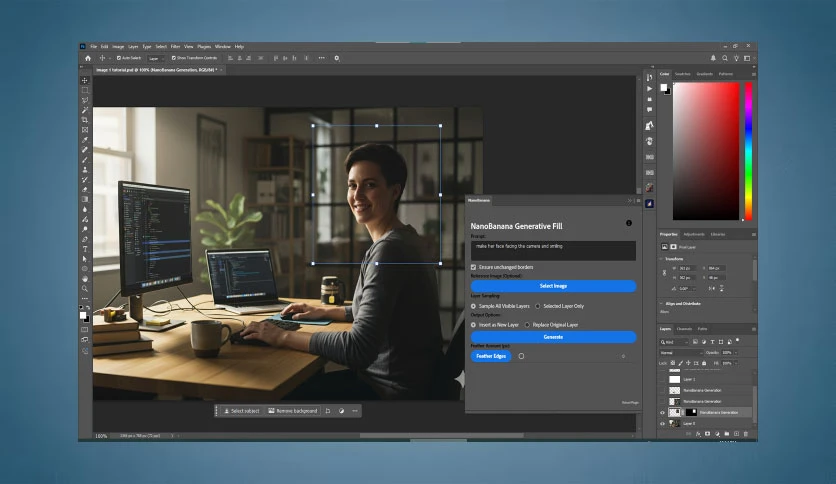Open the Plugins menu
The height and width of the screenshot is (484, 836).
point(204,47)
